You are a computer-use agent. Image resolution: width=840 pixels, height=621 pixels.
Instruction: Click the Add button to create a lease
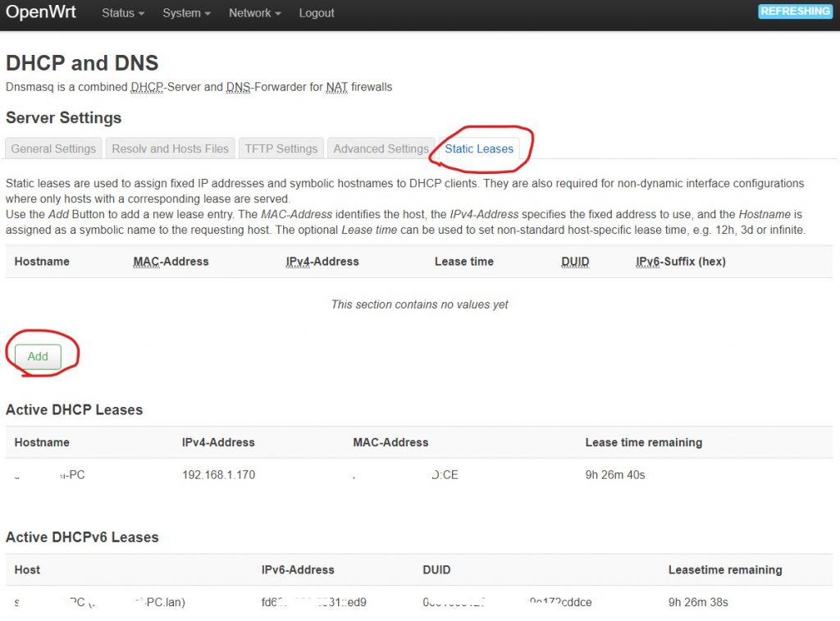pyautogui.click(x=36, y=356)
